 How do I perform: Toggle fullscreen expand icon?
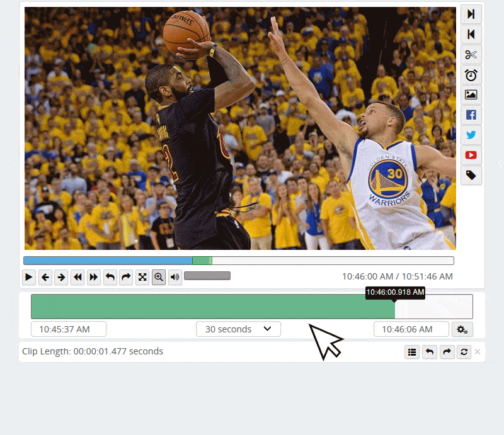click(x=142, y=277)
